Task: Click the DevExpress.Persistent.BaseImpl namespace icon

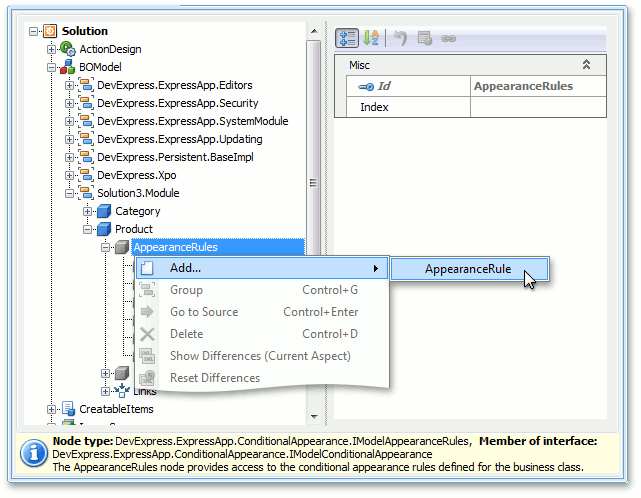Action: pyautogui.click(x=86, y=157)
